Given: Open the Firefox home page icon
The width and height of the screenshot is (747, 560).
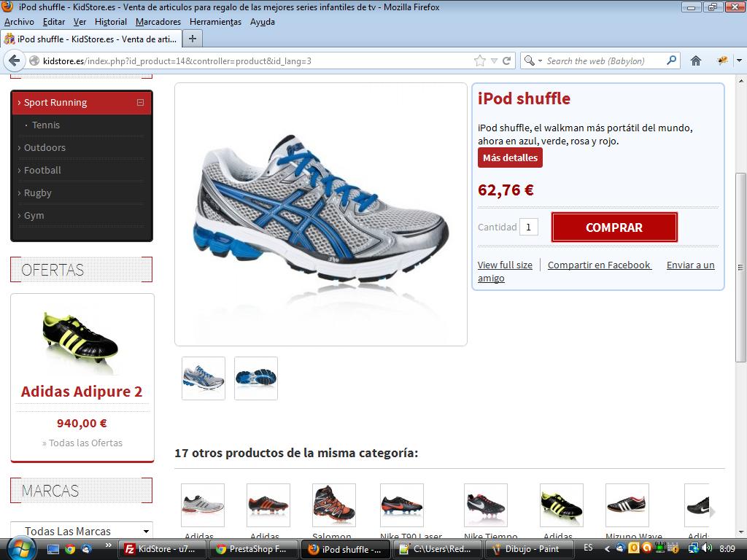Looking at the screenshot, I should pyautogui.click(x=695, y=61).
